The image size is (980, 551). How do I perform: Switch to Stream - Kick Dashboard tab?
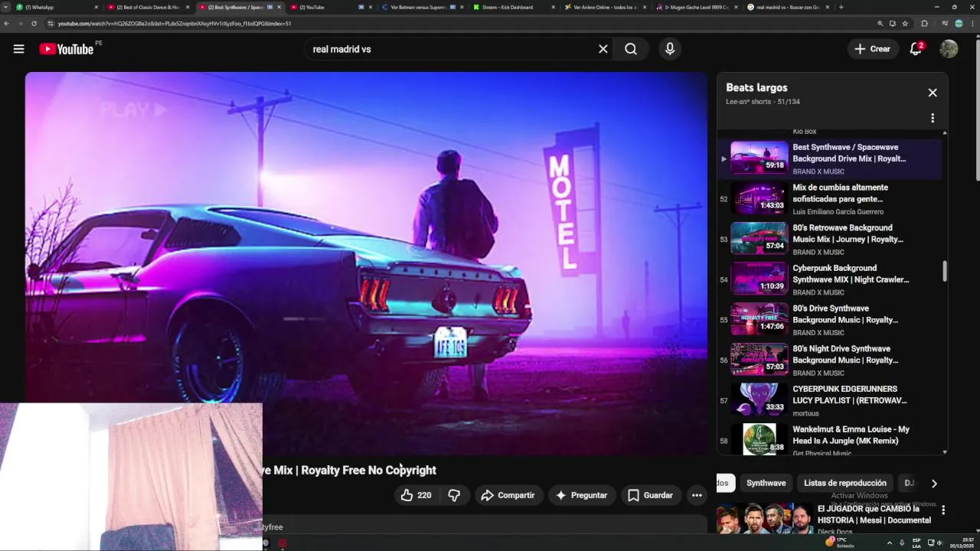pos(513,7)
